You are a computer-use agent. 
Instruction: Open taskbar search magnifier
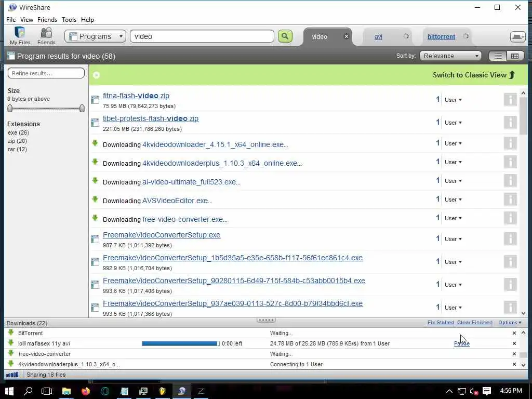[x=28, y=391]
